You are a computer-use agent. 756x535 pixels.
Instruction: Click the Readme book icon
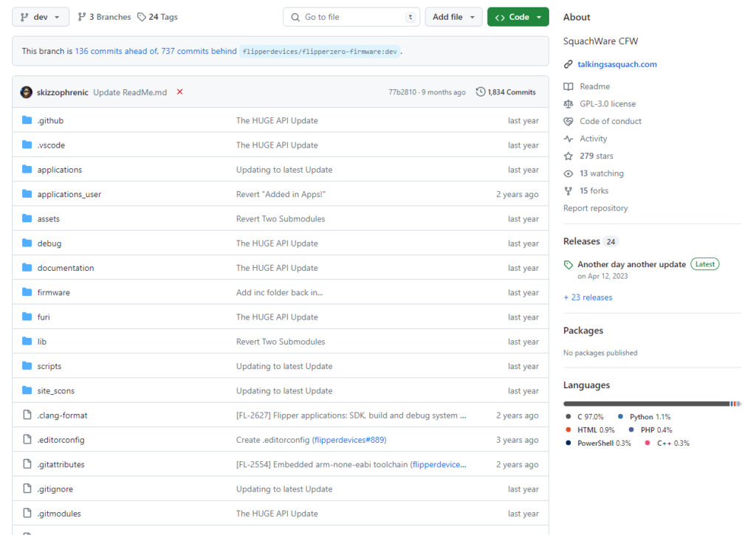(568, 86)
